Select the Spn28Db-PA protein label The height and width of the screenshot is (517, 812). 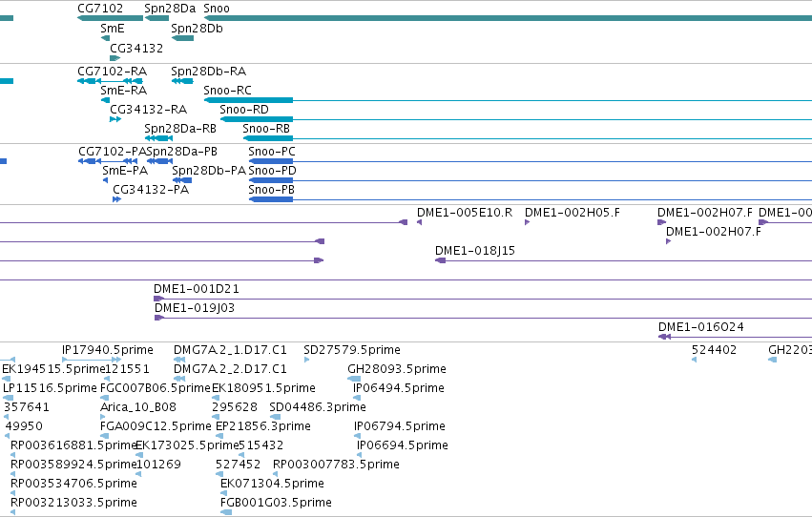pyautogui.click(x=209, y=171)
